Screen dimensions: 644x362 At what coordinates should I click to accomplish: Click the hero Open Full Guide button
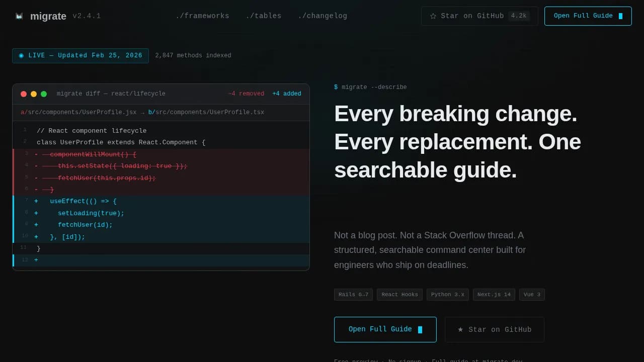385,329
